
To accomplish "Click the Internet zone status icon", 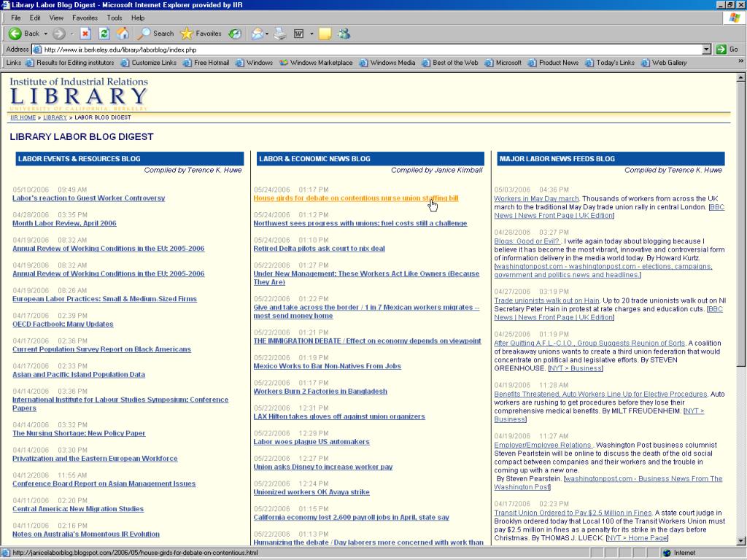I will pyautogui.click(x=667, y=553).
